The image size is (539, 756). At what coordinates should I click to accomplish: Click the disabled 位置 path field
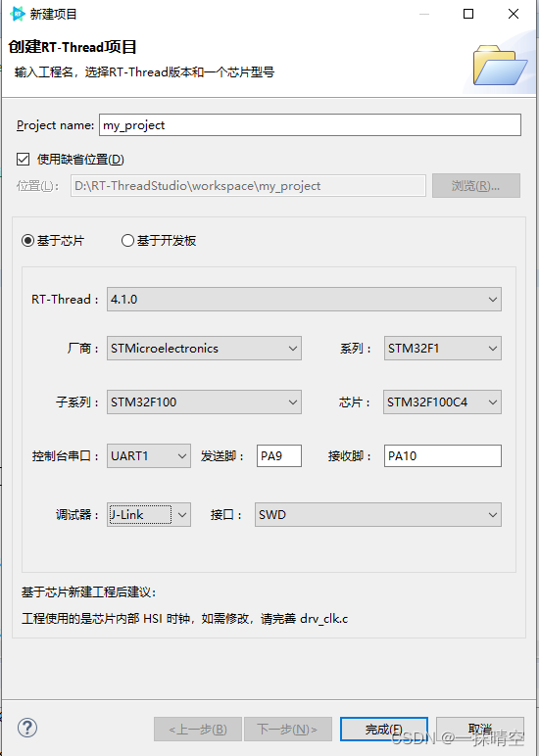click(x=249, y=186)
